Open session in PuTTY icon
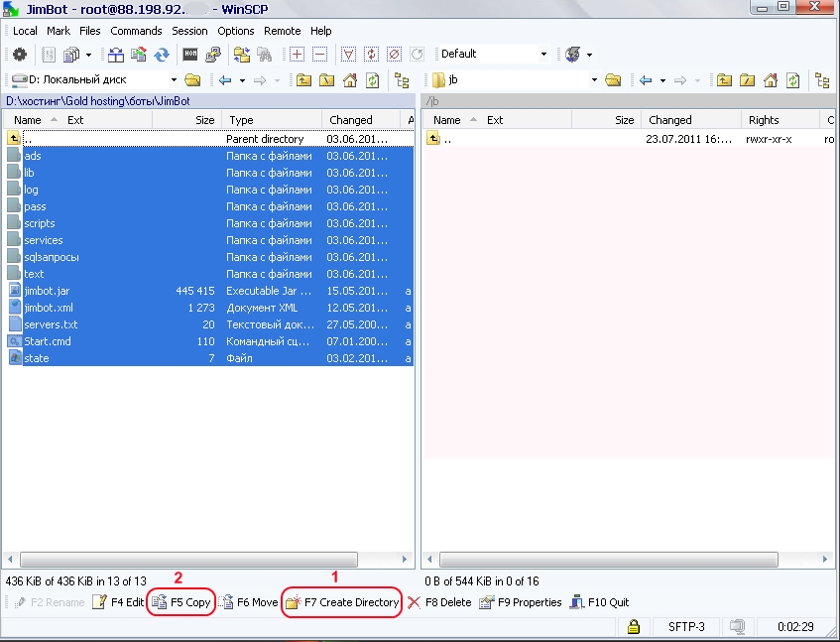The image size is (840, 642). click(213, 55)
